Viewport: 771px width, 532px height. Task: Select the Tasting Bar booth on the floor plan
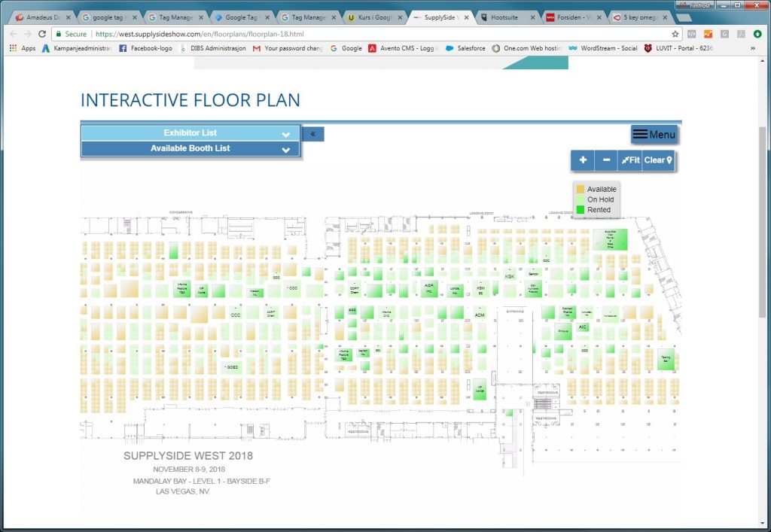[666, 359]
